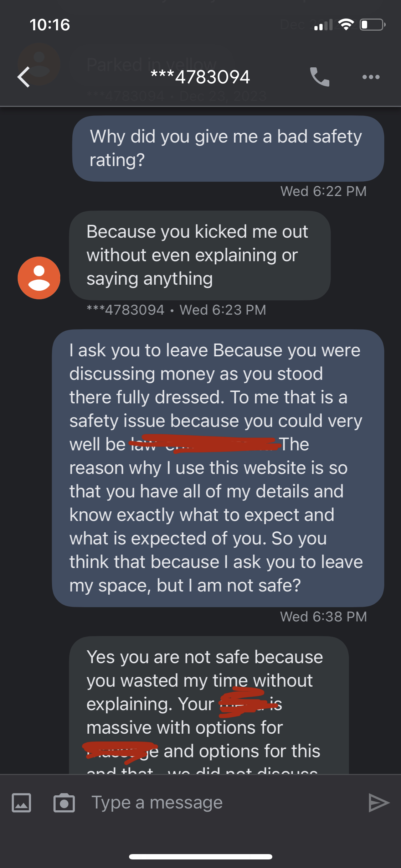Tap the battery status icon
Screen dimensions: 401x868
click(372, 25)
